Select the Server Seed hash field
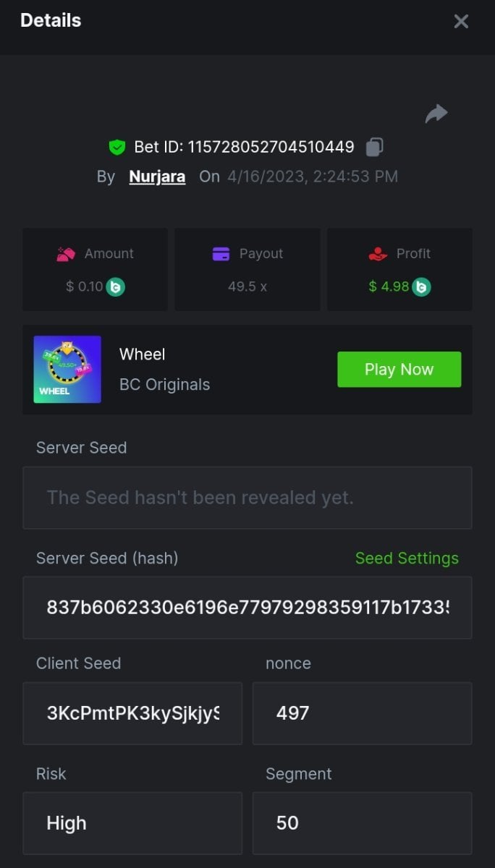 pyautogui.click(x=247, y=608)
